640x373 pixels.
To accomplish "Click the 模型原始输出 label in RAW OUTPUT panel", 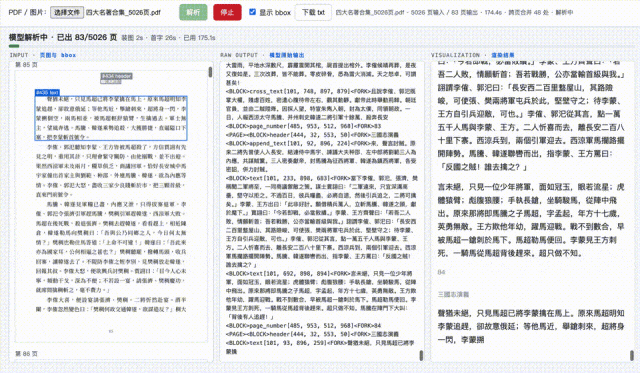I will (287, 55).
